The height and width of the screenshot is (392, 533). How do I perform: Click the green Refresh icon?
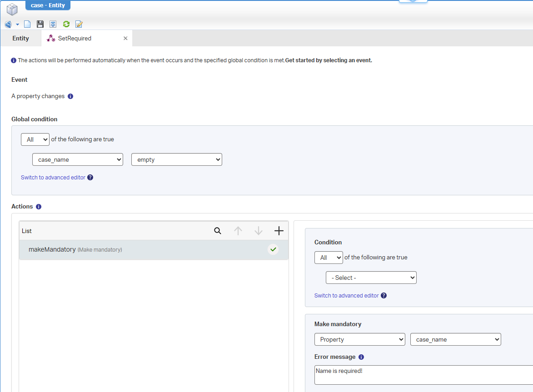66,24
